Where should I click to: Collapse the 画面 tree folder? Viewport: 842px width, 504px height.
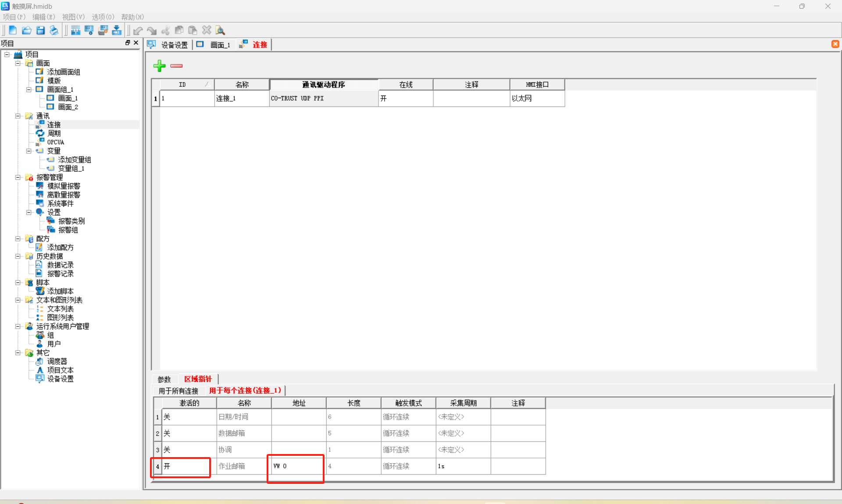[18, 63]
